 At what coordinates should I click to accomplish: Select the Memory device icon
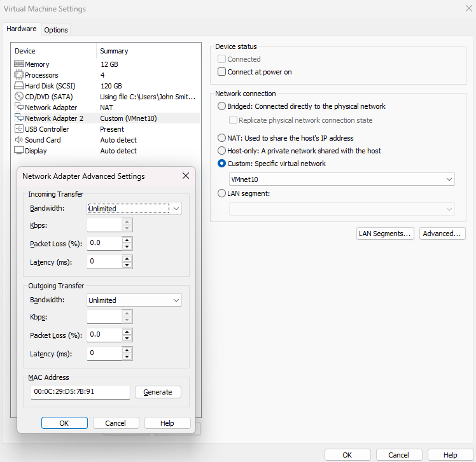tap(19, 64)
